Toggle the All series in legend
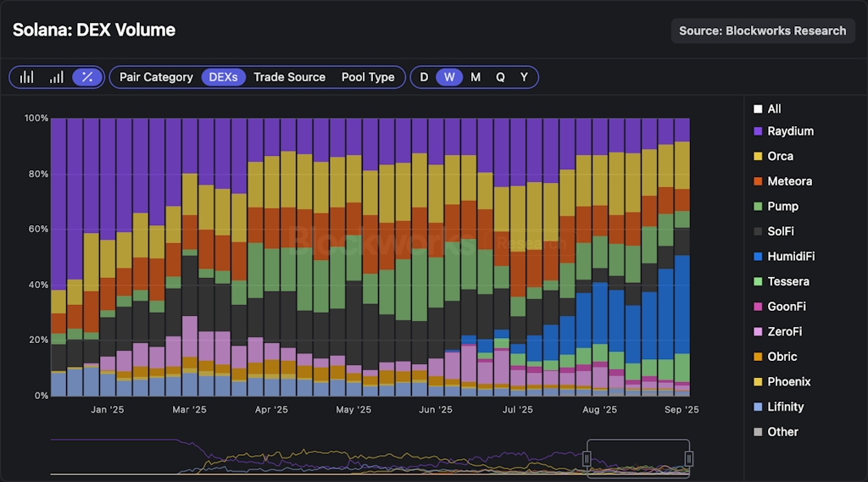The width and height of the screenshot is (868, 482). tap(774, 109)
